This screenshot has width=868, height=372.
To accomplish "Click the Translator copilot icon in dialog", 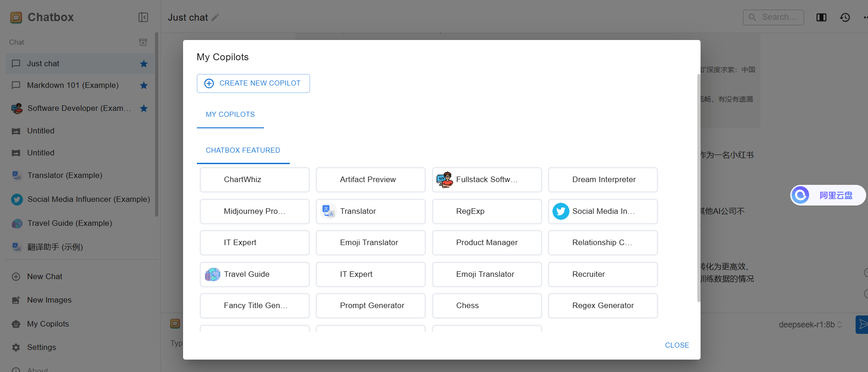I will point(328,212).
